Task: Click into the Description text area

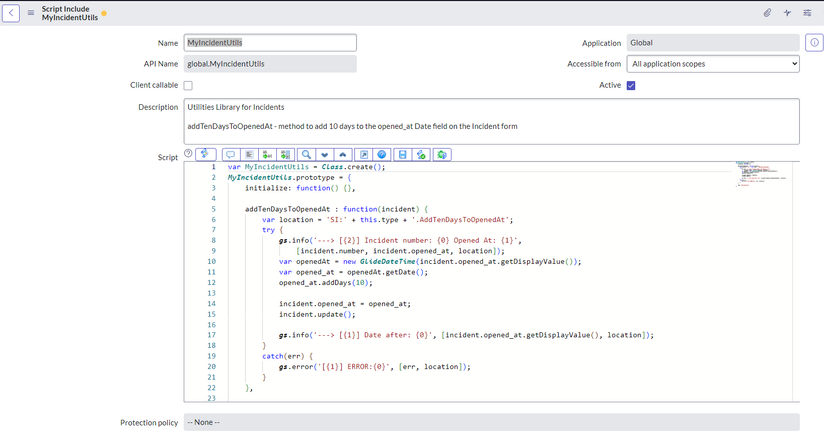Action: [491, 121]
